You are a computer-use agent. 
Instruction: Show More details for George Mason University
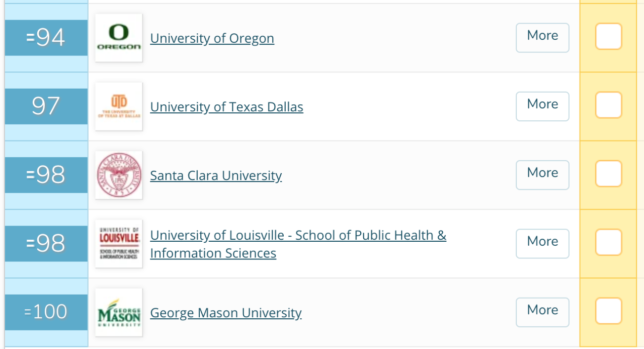542,312
